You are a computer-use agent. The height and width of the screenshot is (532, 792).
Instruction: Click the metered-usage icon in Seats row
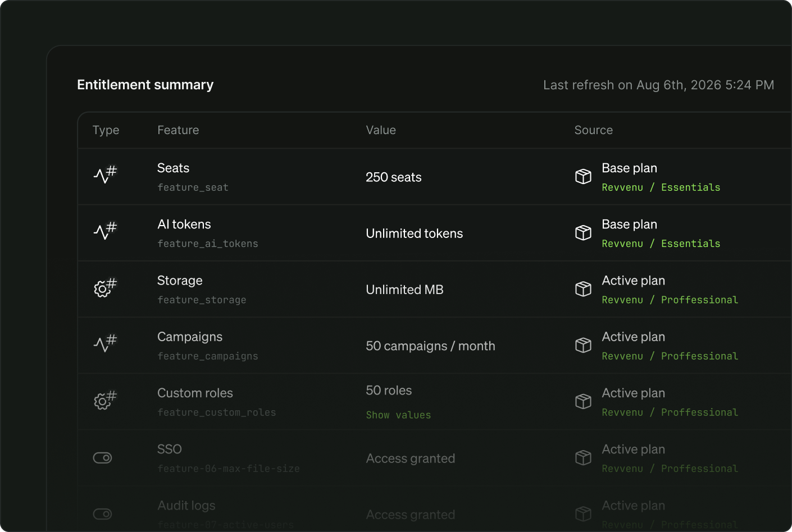(x=105, y=175)
